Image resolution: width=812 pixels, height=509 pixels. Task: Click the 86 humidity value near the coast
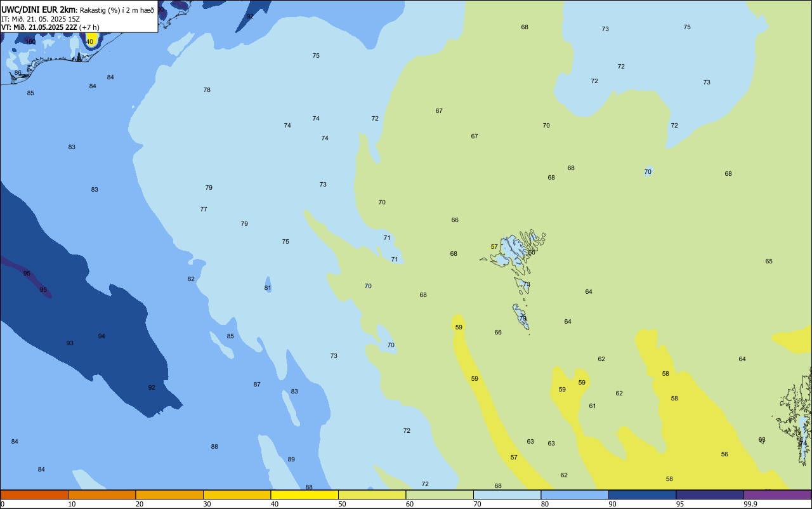click(18, 73)
